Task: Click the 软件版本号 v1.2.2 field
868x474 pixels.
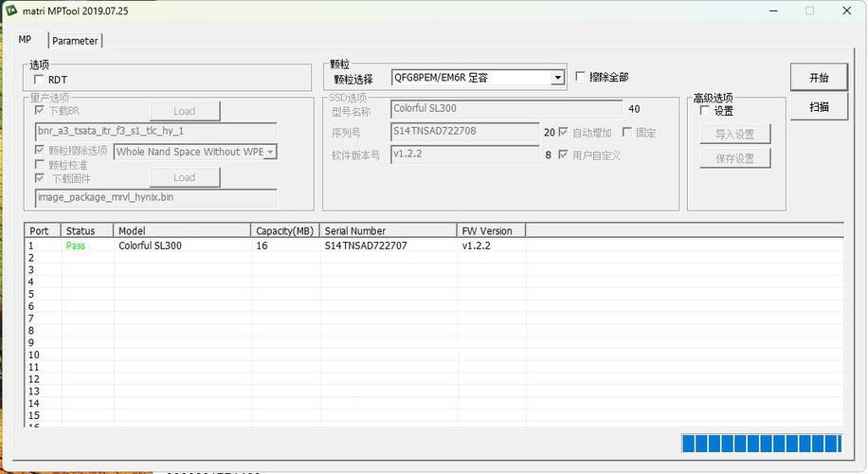Action: pos(465,154)
